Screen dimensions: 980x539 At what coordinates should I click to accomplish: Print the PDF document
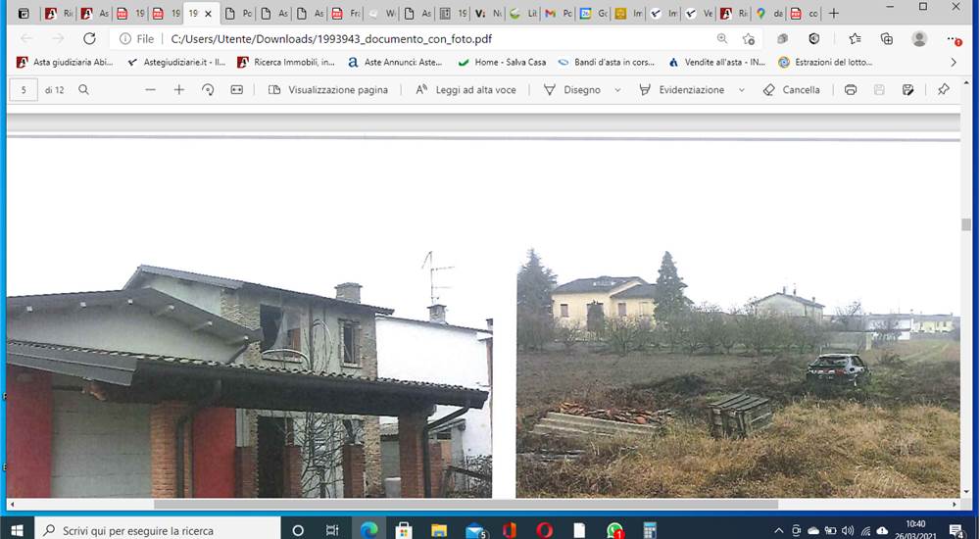[x=851, y=90]
